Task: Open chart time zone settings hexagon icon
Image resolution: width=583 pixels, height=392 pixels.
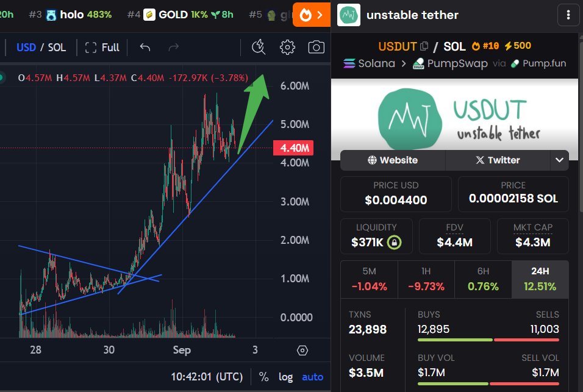Action: 302,351
